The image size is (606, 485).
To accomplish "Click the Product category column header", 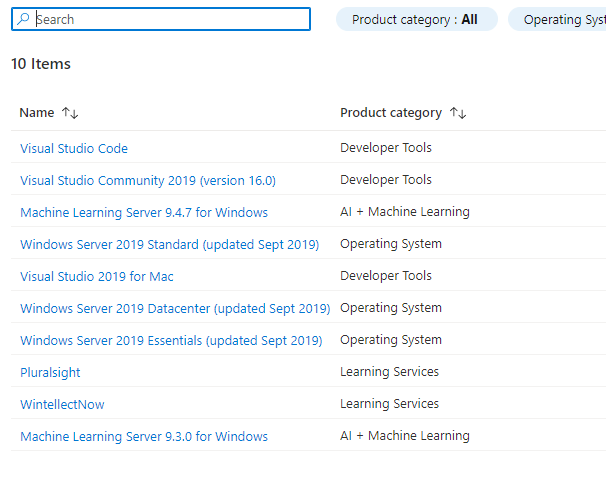I will click(391, 113).
